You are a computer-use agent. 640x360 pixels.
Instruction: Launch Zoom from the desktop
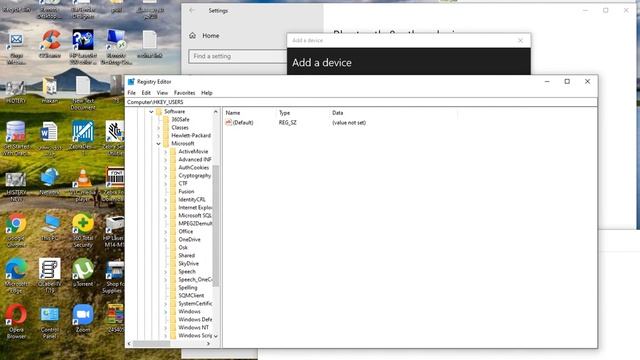[83, 318]
